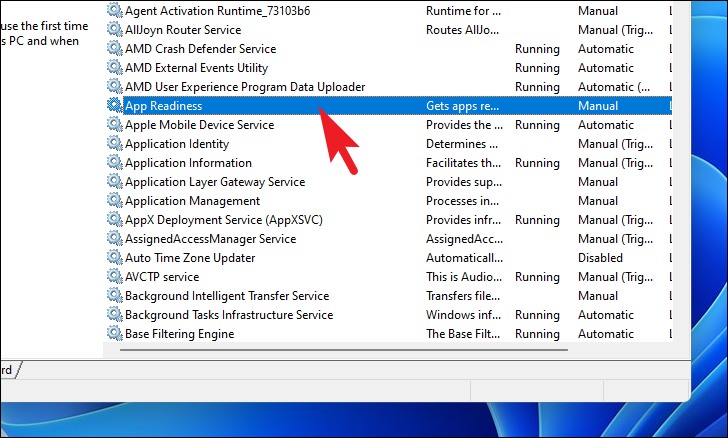Click the 'The Base Filt...' description cell
The image size is (728, 438).
[463, 334]
